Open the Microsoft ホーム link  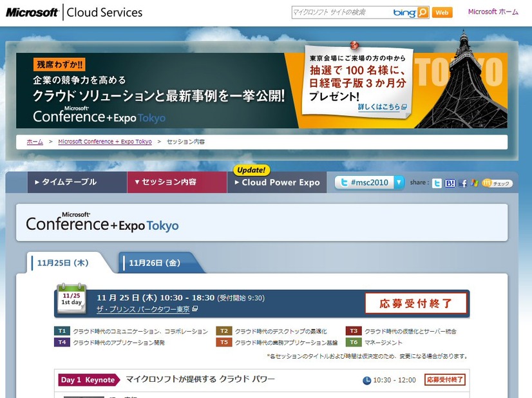tap(493, 12)
